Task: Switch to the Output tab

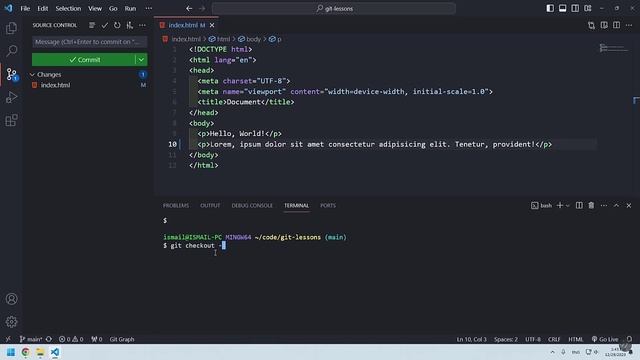Action: (210, 206)
